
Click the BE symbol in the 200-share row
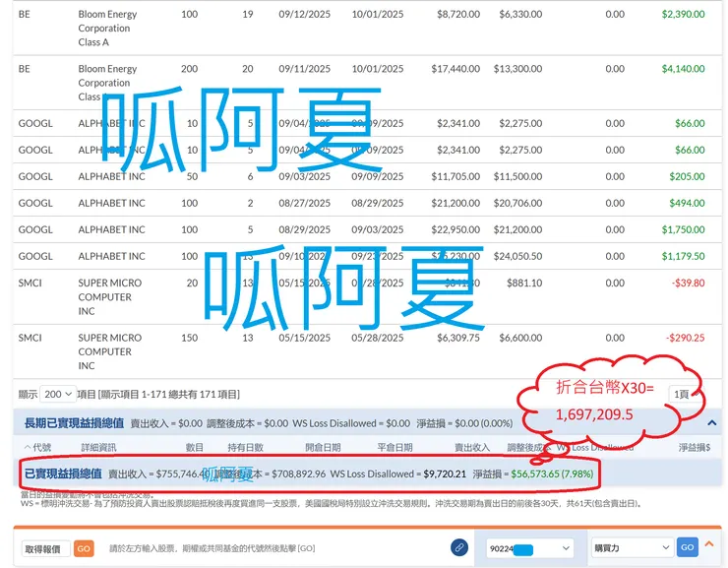25,69
